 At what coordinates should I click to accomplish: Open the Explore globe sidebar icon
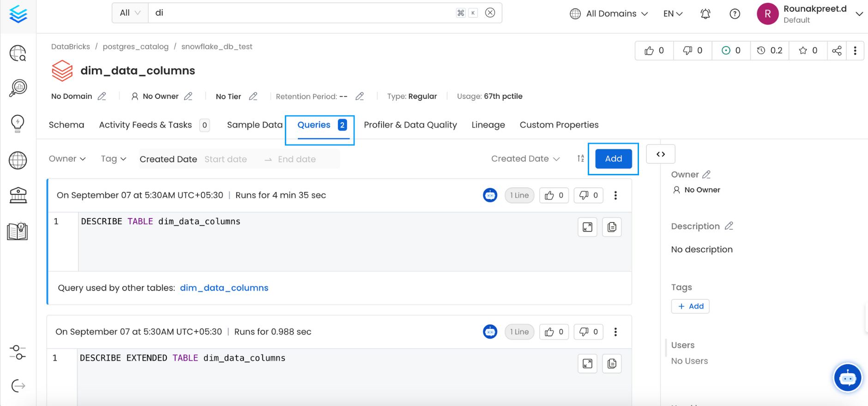[18, 54]
